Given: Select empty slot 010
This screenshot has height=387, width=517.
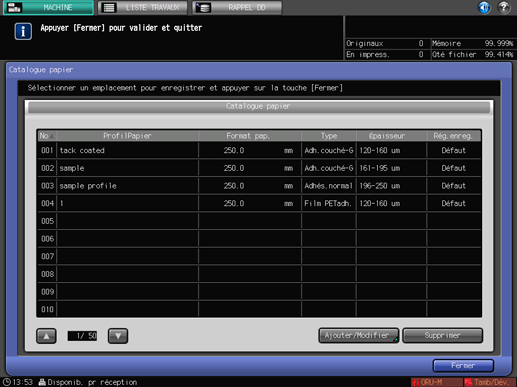Looking at the screenshot, I should (259, 309).
